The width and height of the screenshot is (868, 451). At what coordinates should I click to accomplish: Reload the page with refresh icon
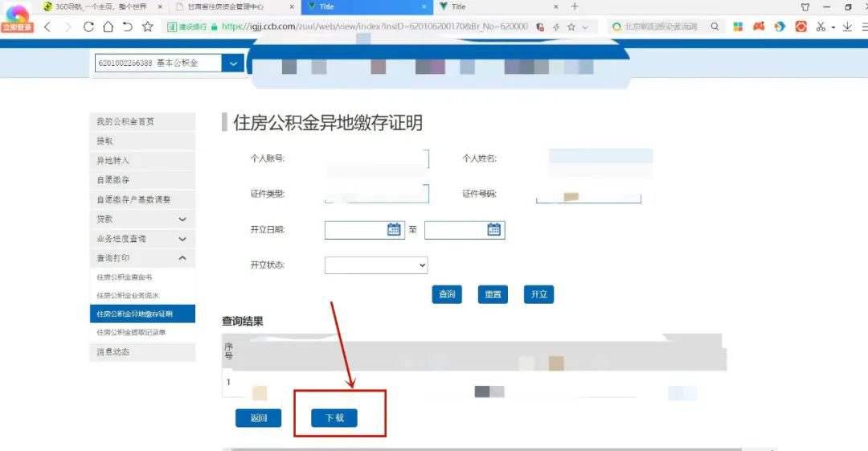(x=88, y=27)
